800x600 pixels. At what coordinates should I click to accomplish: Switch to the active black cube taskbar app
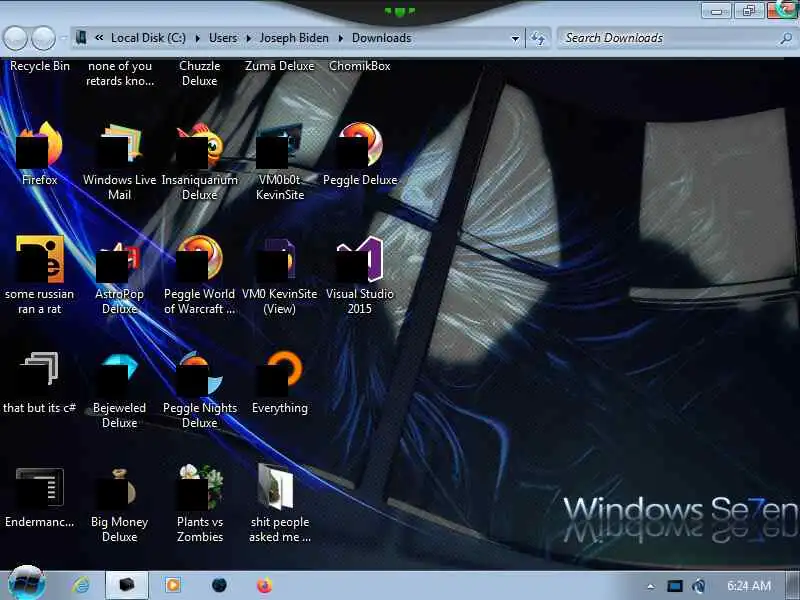[x=127, y=585]
